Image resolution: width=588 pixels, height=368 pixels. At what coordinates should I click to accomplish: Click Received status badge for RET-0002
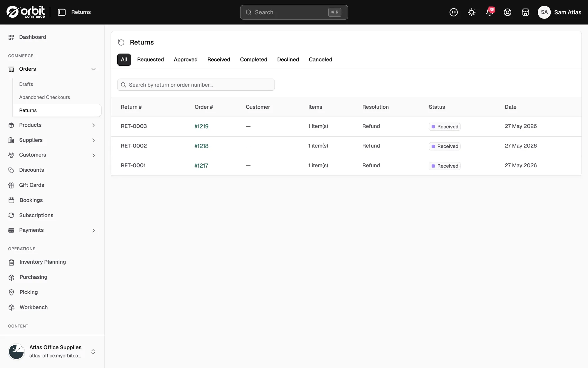445,146
